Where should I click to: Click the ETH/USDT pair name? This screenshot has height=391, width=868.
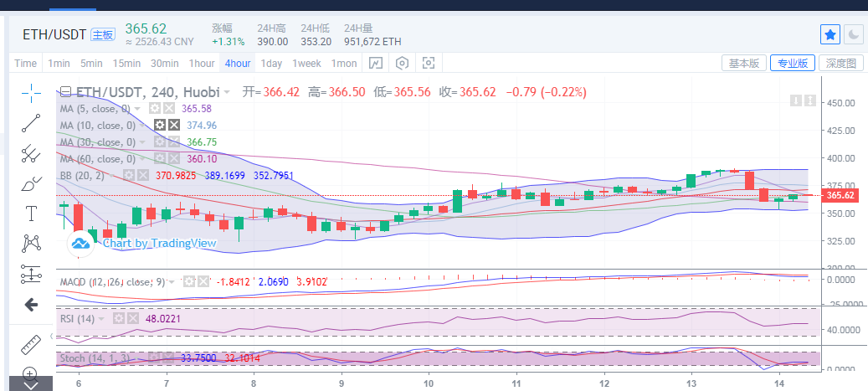point(54,35)
